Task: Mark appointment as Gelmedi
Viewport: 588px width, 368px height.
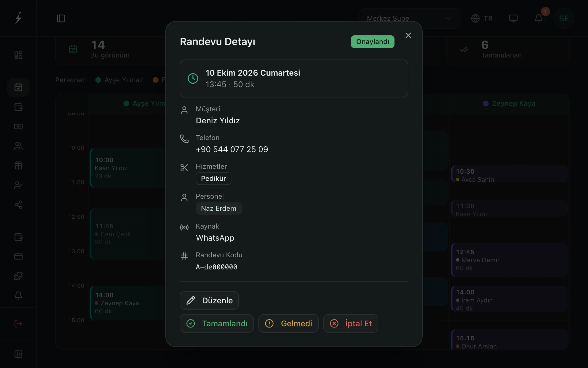Action: (x=288, y=323)
